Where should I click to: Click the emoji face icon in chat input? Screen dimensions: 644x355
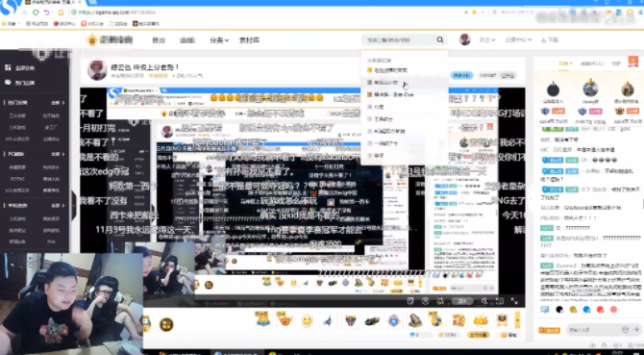click(625, 330)
